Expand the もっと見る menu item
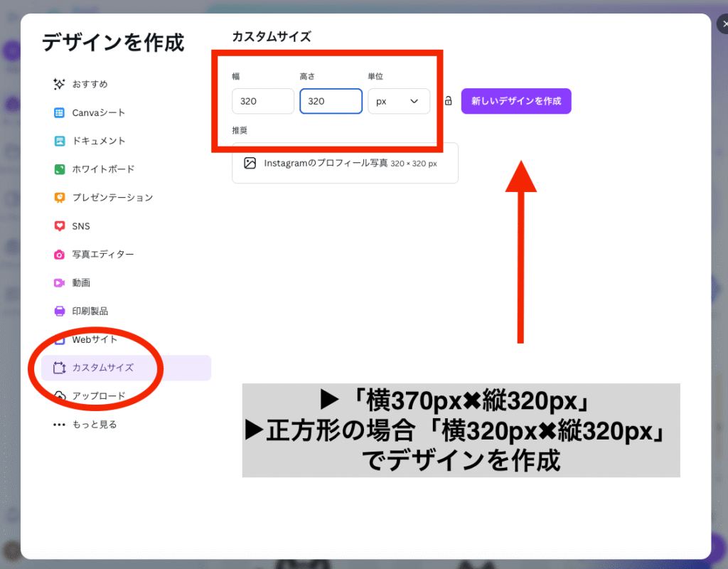This screenshot has height=569, width=728. [x=127, y=425]
